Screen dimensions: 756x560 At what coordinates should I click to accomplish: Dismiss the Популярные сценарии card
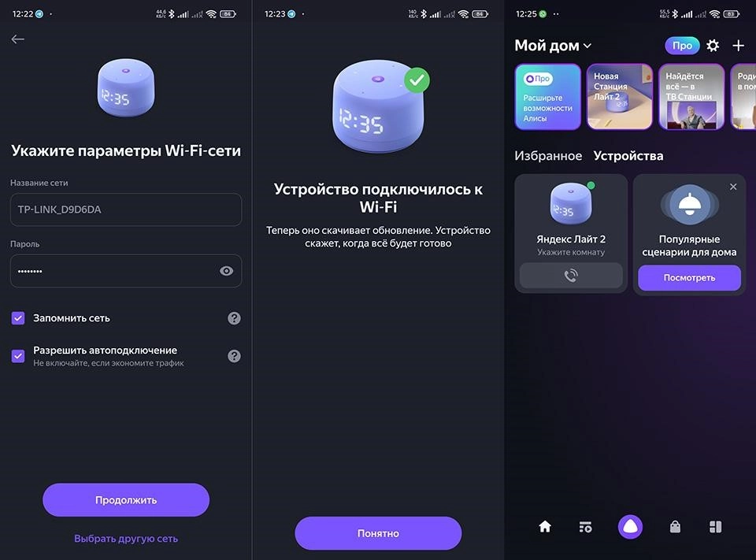pos(733,187)
